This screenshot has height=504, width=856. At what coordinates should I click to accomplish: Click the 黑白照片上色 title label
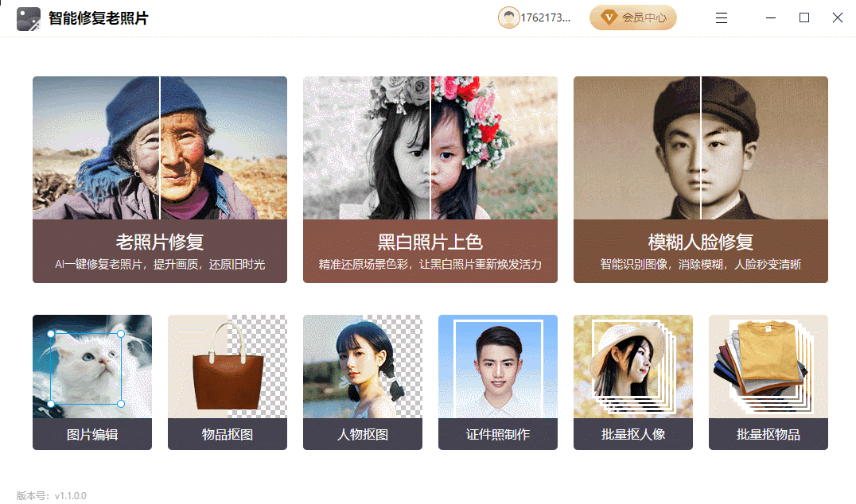point(430,242)
